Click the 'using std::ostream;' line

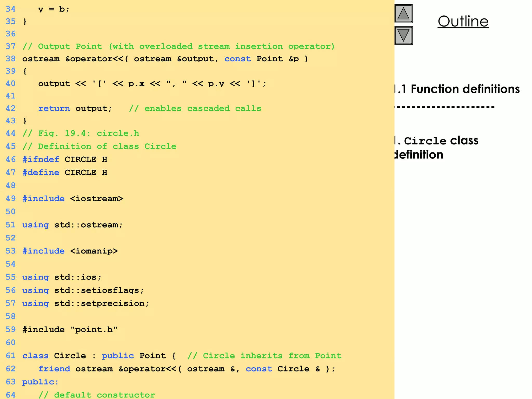[72, 225]
